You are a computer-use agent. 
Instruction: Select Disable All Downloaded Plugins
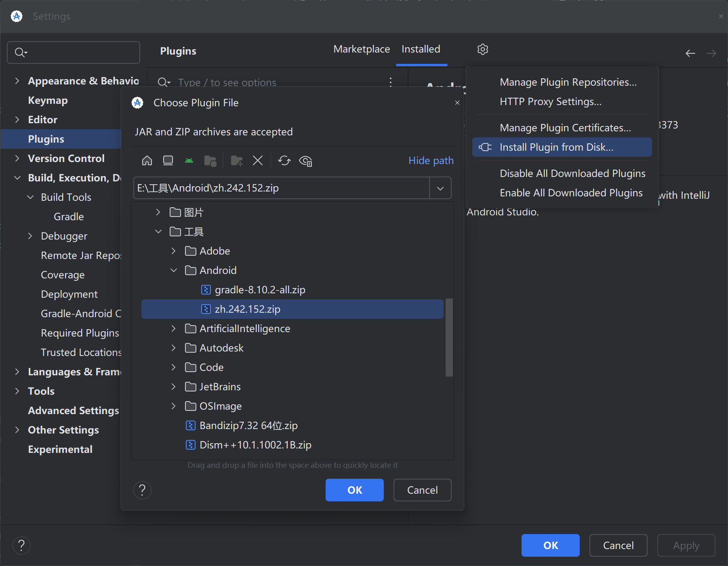click(x=562, y=173)
